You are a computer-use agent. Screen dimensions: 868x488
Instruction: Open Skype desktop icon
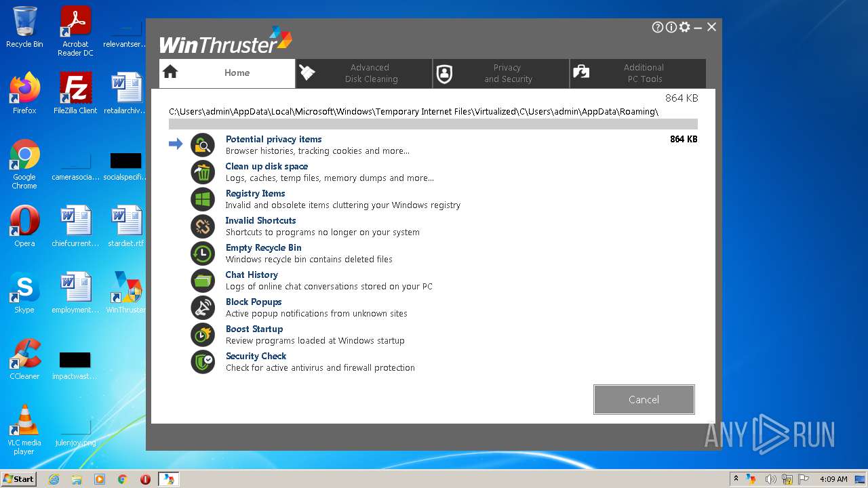click(x=24, y=293)
